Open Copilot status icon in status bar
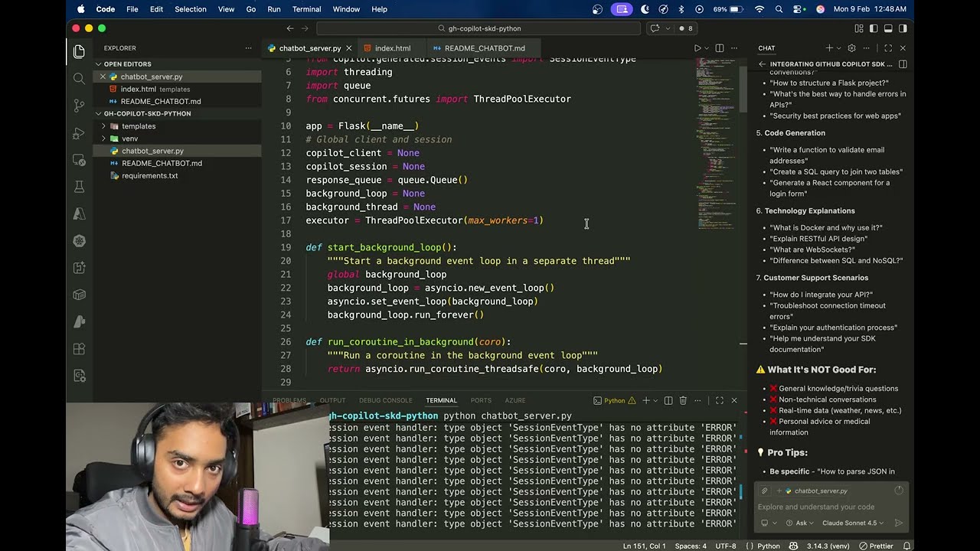Screen dimensions: 980x551 pyautogui.click(x=794, y=546)
